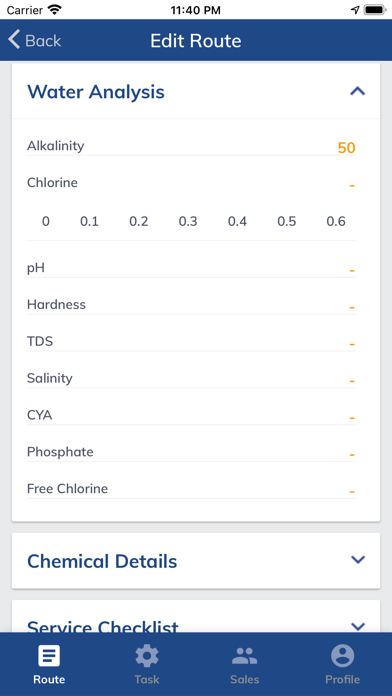Screen dimensions: 392x696
Task: Select the Hardness value row
Action: click(x=191, y=305)
